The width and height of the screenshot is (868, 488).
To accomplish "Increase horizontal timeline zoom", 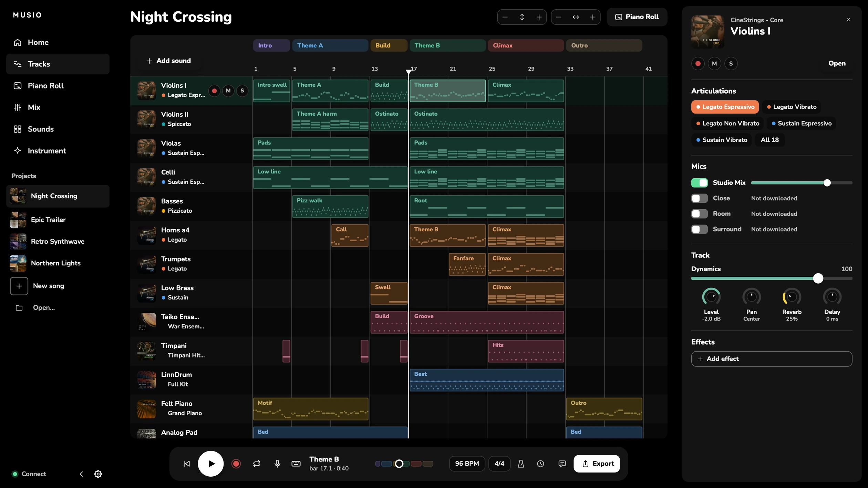I will point(593,17).
